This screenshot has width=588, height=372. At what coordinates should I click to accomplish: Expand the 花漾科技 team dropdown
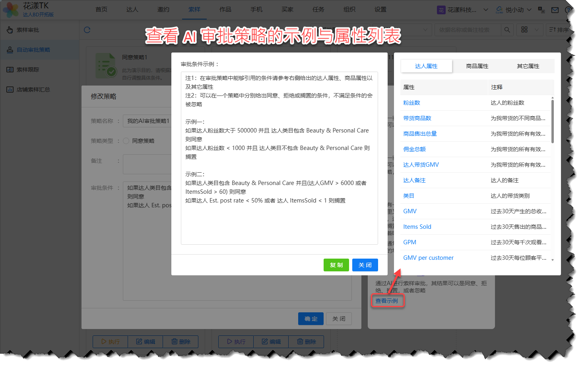pos(485,10)
